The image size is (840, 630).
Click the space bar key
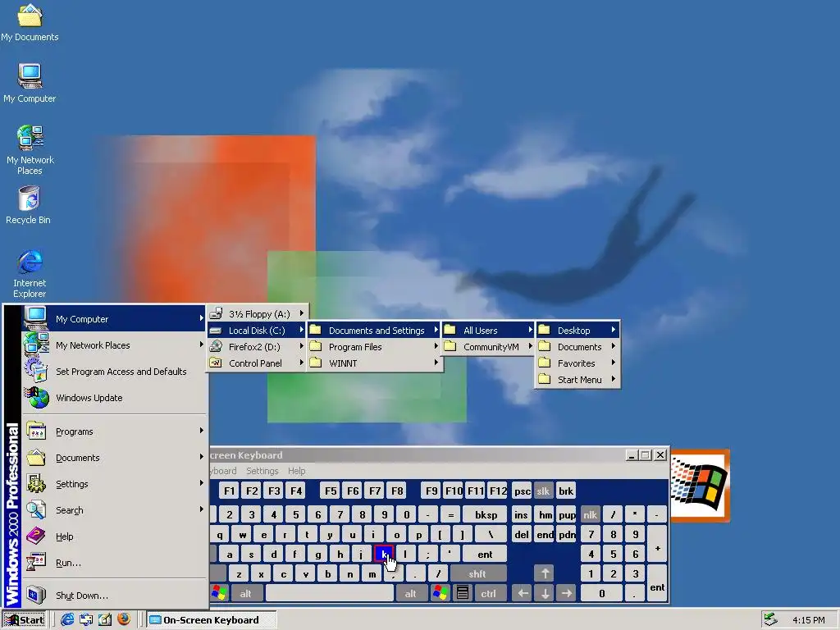(x=329, y=594)
